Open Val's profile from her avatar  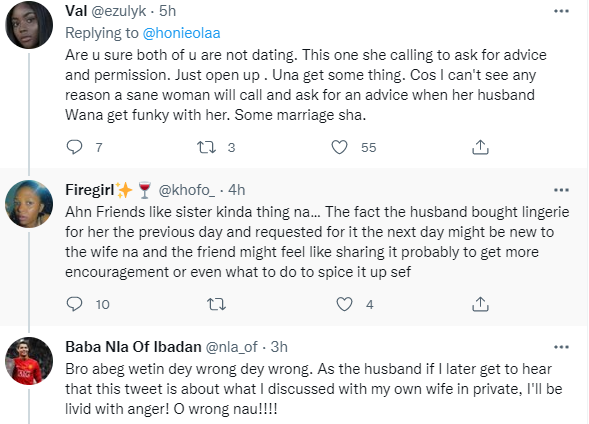coord(29,25)
